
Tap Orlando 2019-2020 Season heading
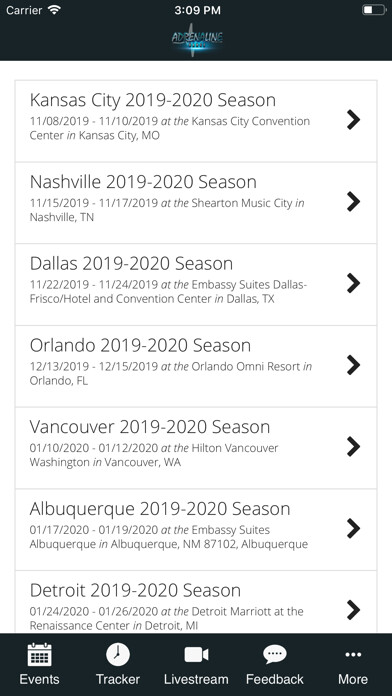(140, 345)
